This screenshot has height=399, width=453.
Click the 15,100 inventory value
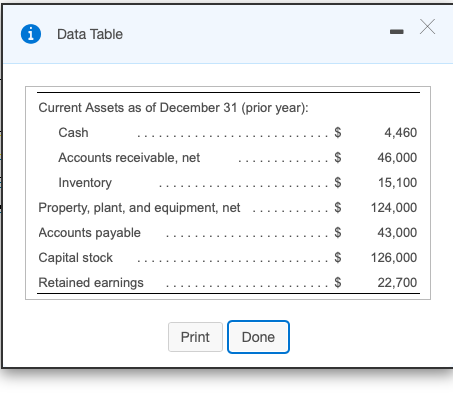(397, 183)
